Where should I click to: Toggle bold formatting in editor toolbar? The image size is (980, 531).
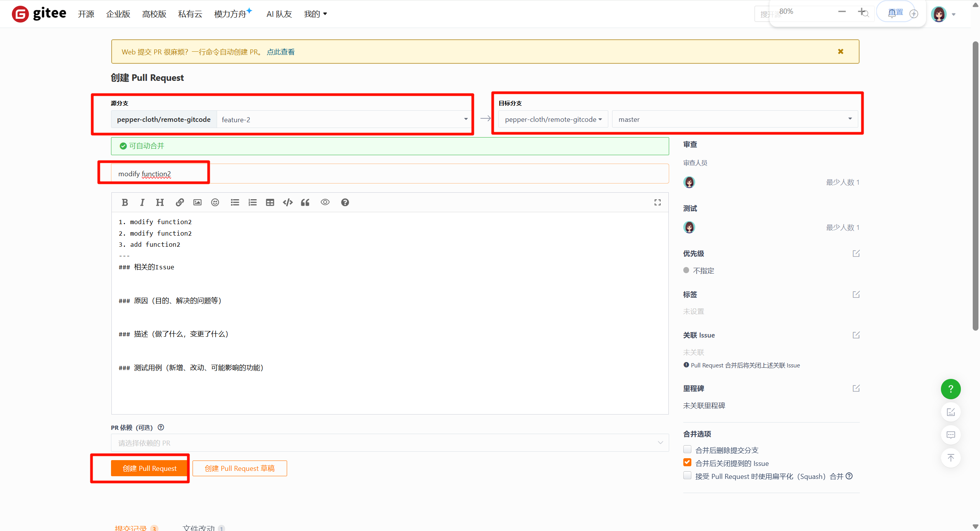click(125, 202)
